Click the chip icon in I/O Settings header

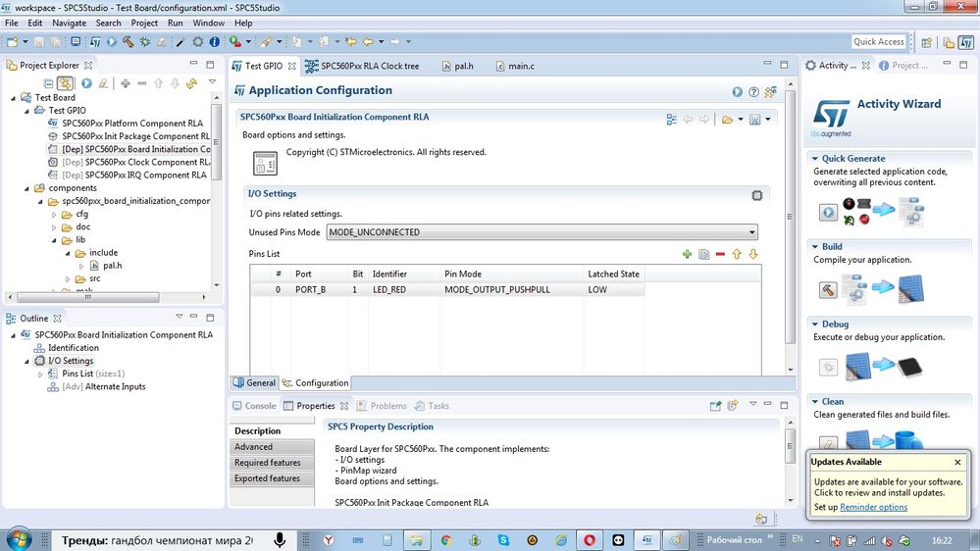757,195
